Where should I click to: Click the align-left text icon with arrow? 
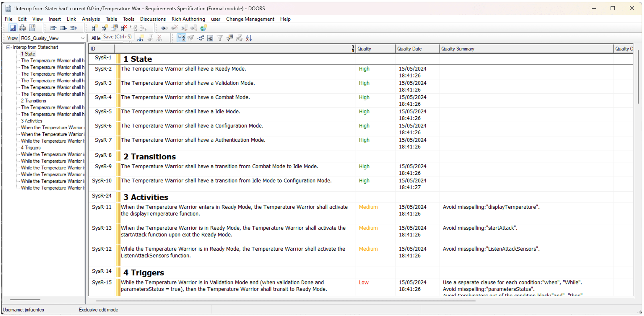click(54, 28)
